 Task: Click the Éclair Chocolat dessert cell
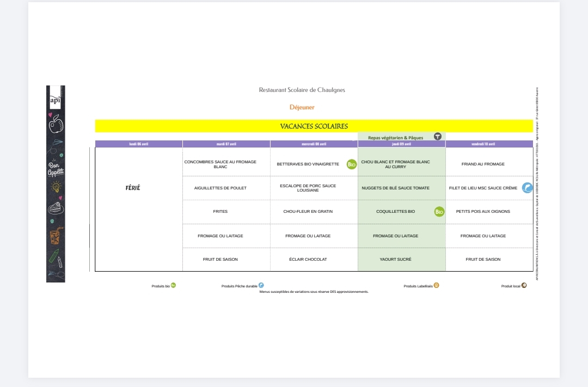[308, 260]
